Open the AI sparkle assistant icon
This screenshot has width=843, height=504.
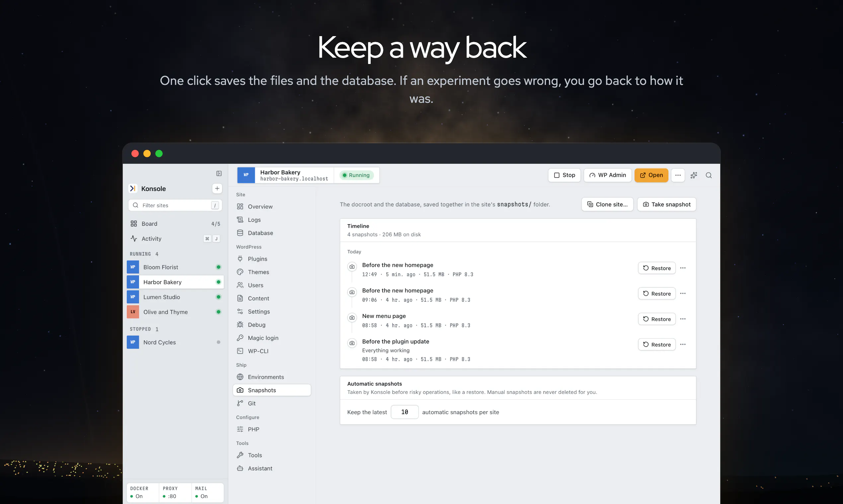[694, 175]
